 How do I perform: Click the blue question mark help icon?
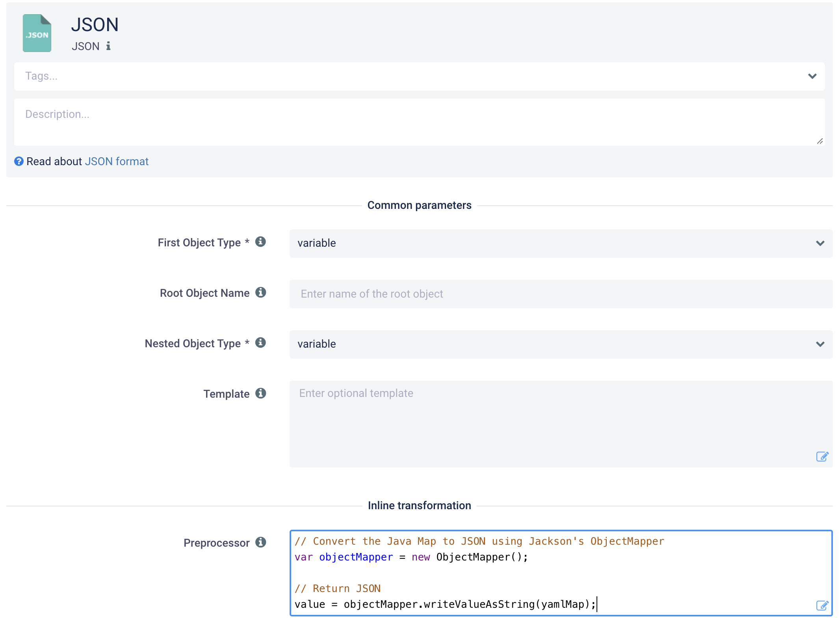click(19, 161)
